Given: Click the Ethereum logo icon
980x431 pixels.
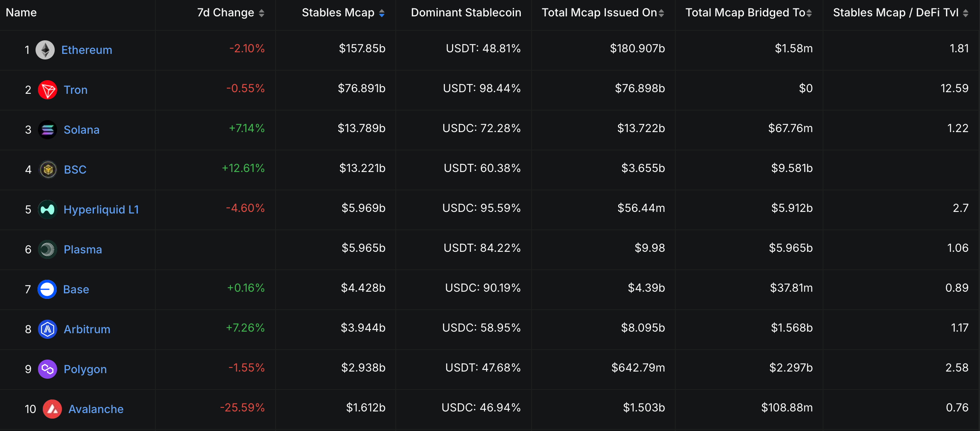Looking at the screenshot, I should click(45, 49).
